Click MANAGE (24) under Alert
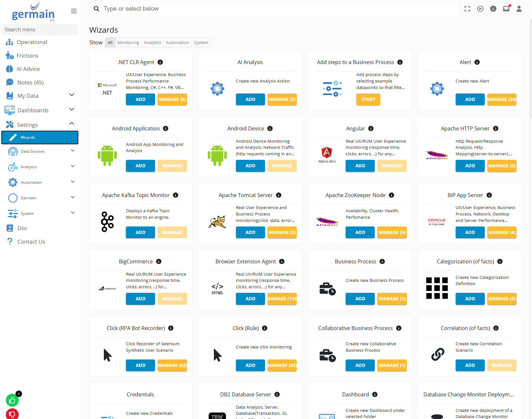 point(502,99)
